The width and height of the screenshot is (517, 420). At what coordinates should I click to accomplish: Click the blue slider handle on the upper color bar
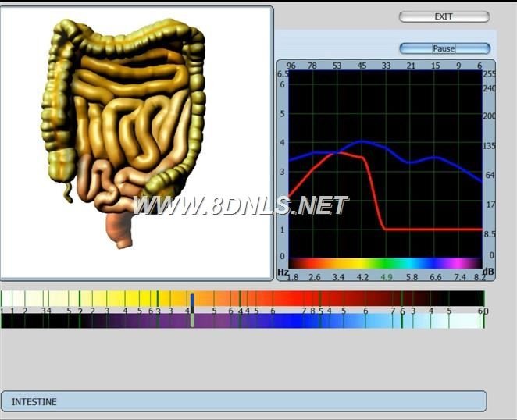pos(192,299)
